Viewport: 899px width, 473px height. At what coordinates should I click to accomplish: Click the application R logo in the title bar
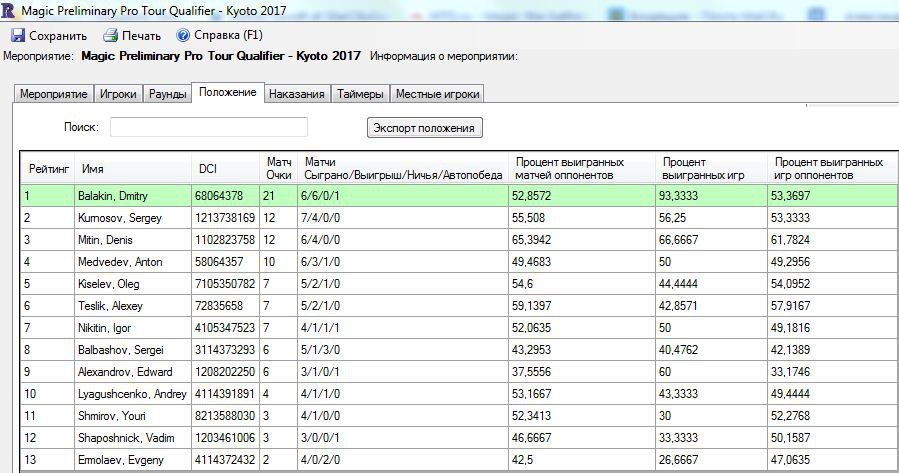(8, 10)
